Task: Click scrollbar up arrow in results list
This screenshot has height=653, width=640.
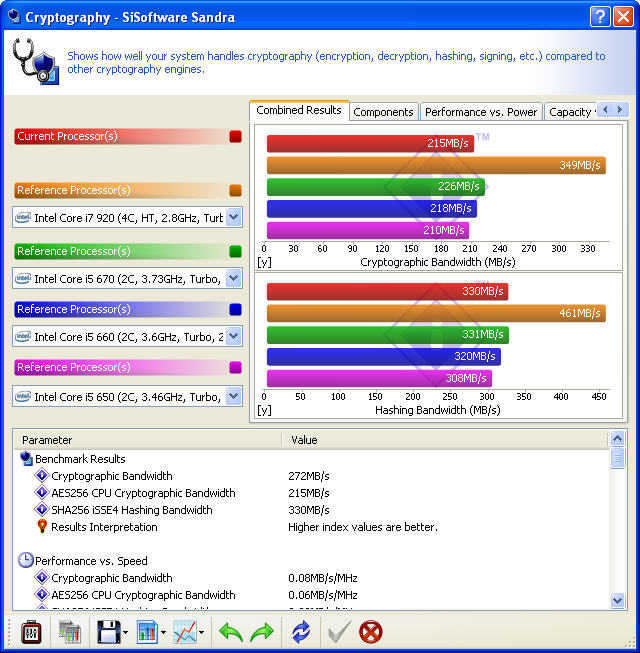Action: tap(618, 439)
